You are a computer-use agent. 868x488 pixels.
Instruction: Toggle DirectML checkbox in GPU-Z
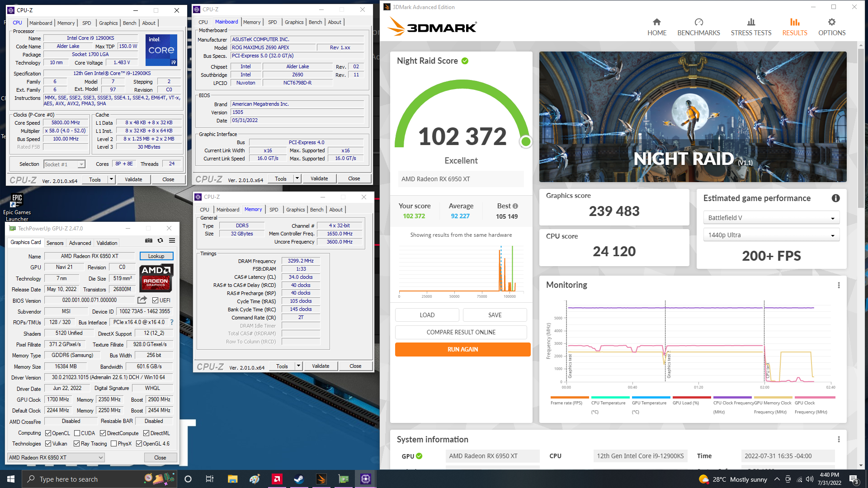click(146, 433)
